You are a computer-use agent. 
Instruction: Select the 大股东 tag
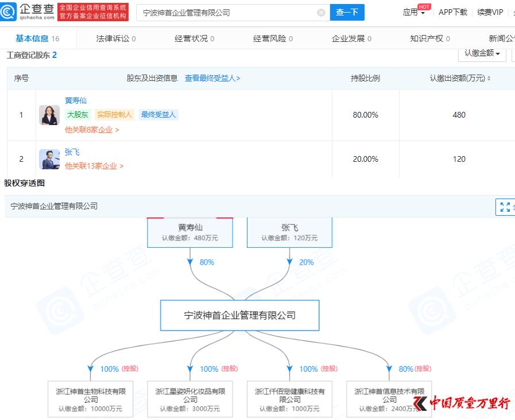tap(78, 114)
